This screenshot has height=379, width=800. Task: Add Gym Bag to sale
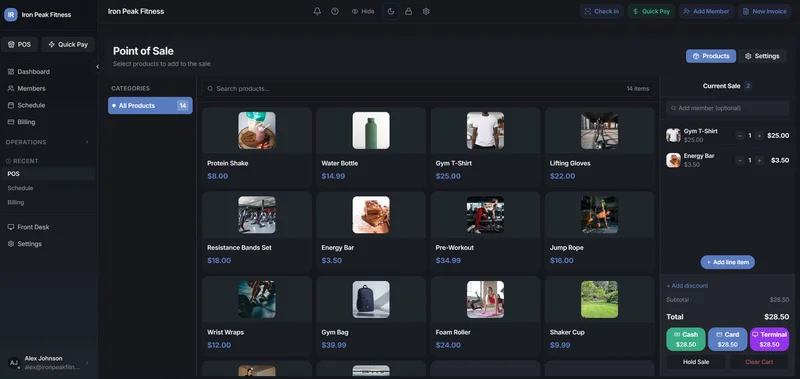(x=371, y=316)
